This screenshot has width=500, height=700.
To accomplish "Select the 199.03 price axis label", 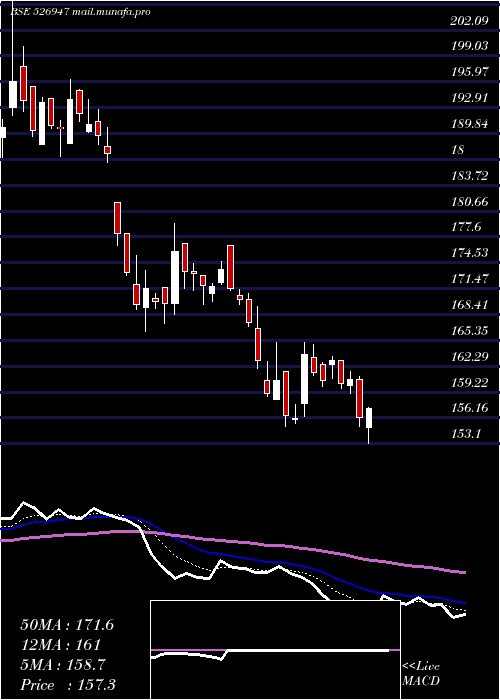I will pyautogui.click(x=469, y=46).
